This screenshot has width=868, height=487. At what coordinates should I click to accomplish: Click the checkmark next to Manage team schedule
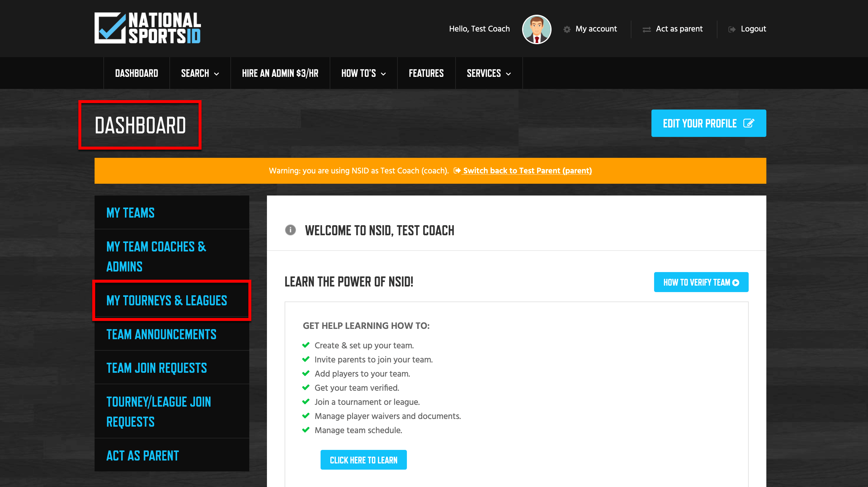click(306, 430)
